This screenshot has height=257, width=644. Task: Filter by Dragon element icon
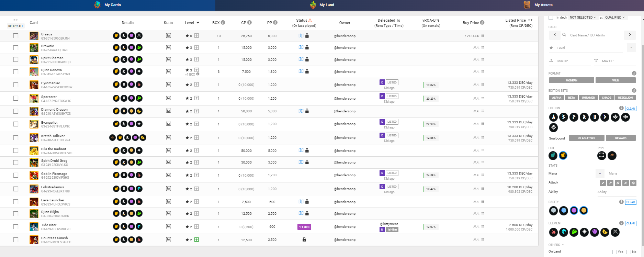tap(605, 232)
